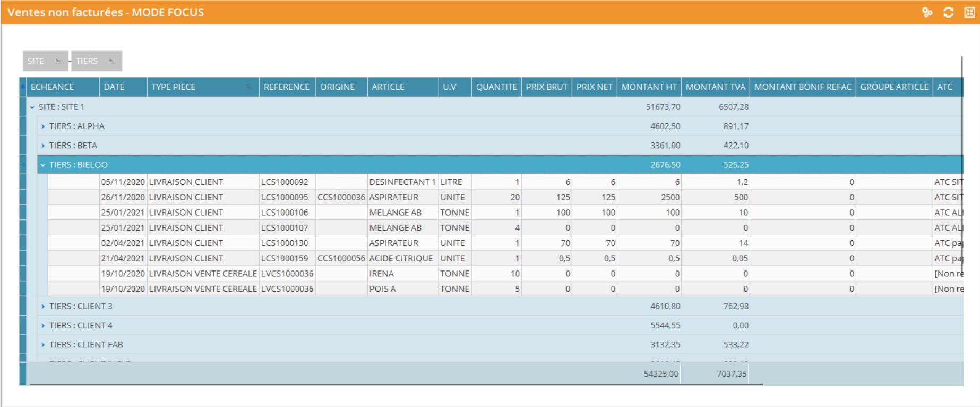This screenshot has width=980, height=407.
Task: Expand the TIERS : BETA group
Action: 43,146
